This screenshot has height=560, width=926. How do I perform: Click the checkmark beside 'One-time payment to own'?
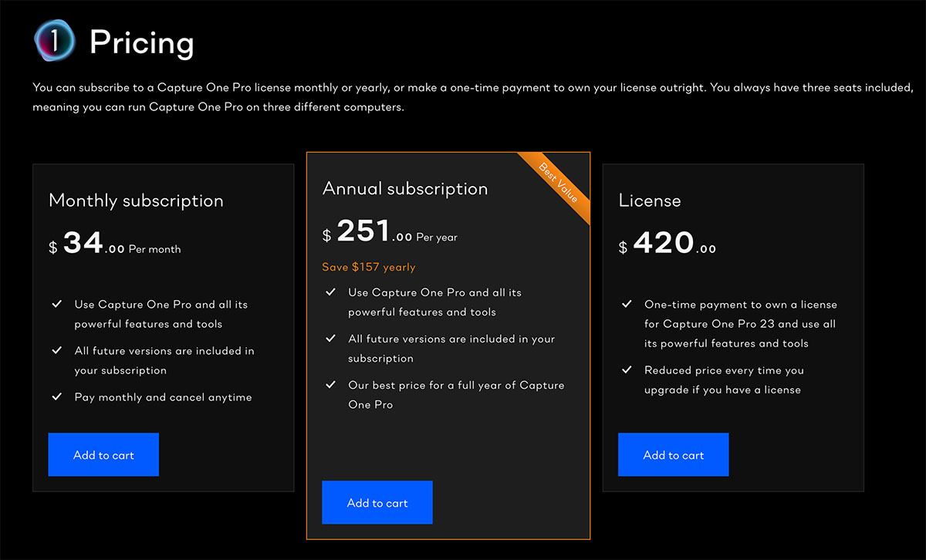pos(627,305)
